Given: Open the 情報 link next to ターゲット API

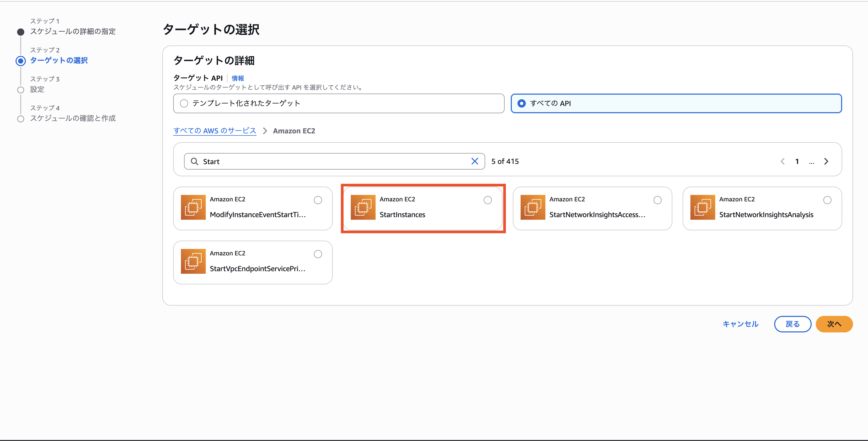Looking at the screenshot, I should coord(238,78).
